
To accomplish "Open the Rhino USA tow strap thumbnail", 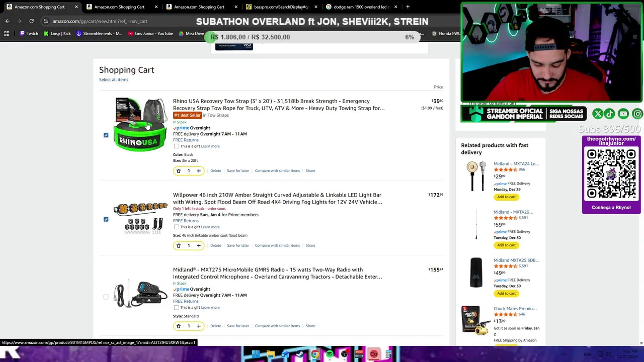I will (140, 125).
